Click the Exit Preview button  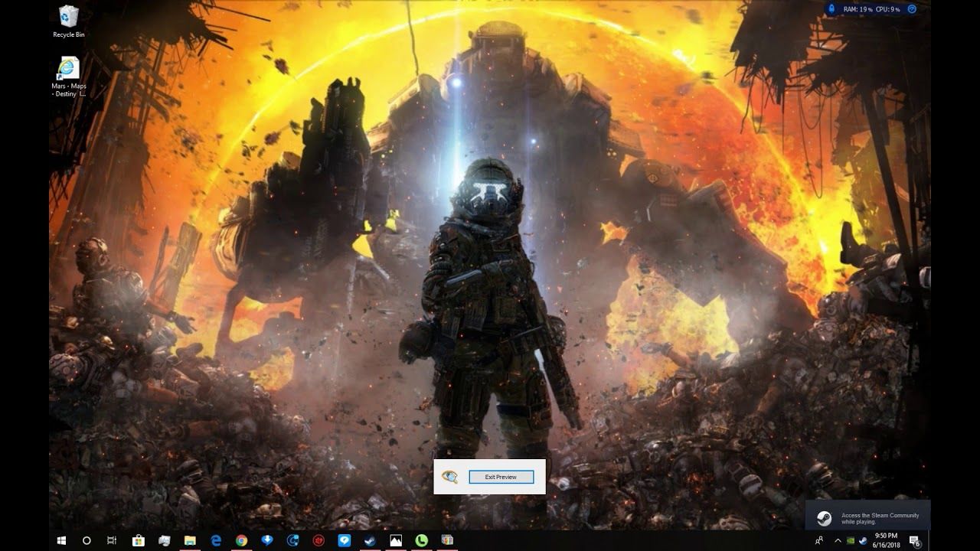(501, 476)
